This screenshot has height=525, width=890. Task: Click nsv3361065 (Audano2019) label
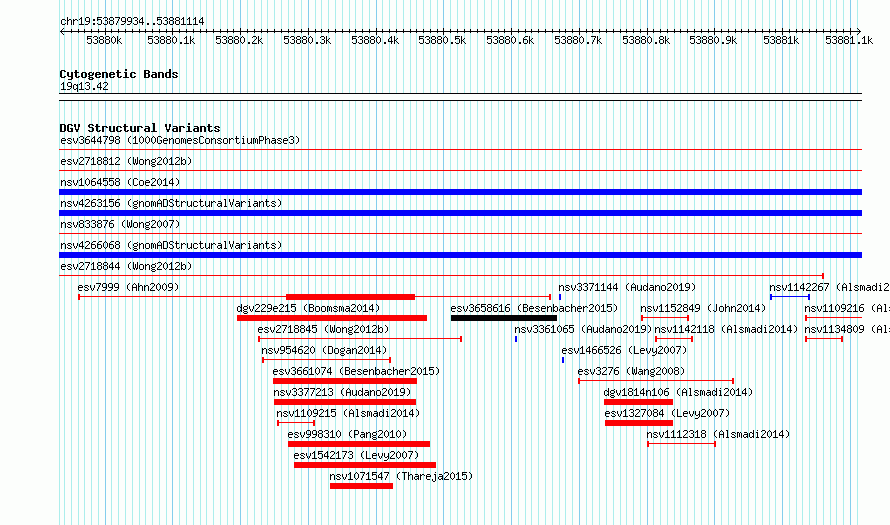pyautogui.click(x=583, y=329)
